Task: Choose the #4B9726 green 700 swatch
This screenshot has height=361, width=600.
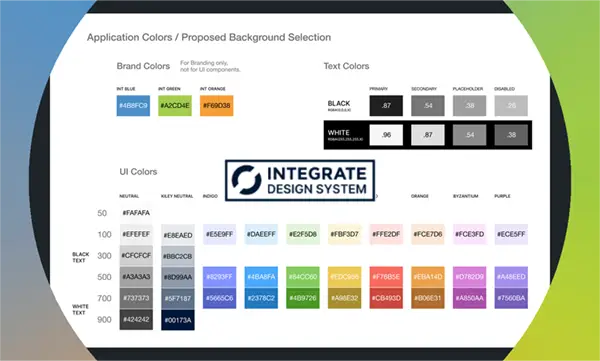Action: [303, 298]
